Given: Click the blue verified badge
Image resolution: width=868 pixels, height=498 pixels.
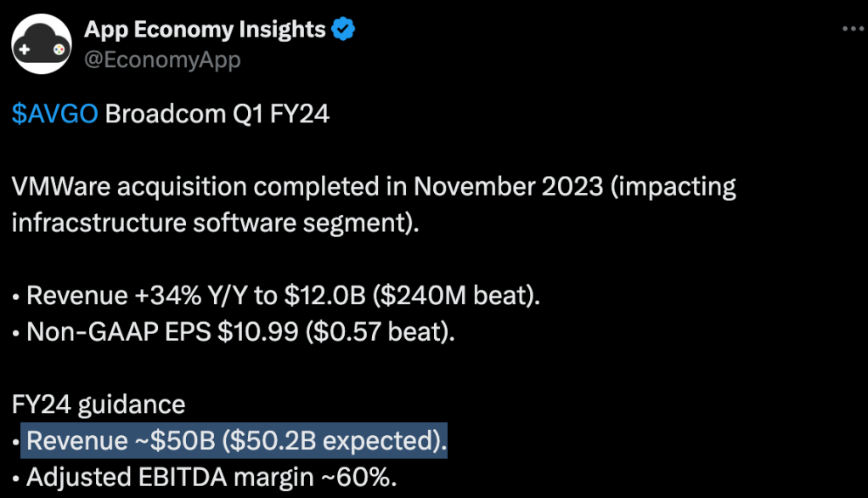Looking at the screenshot, I should [x=343, y=30].
